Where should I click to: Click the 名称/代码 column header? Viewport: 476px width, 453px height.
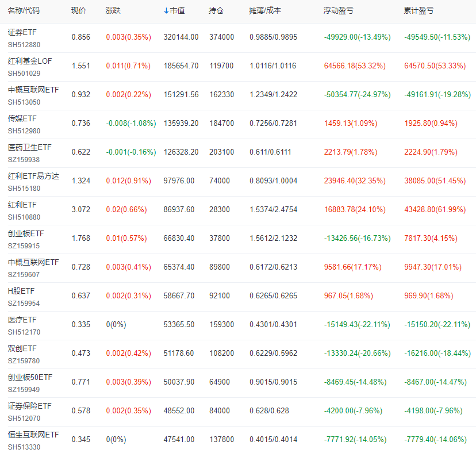tap(24, 10)
